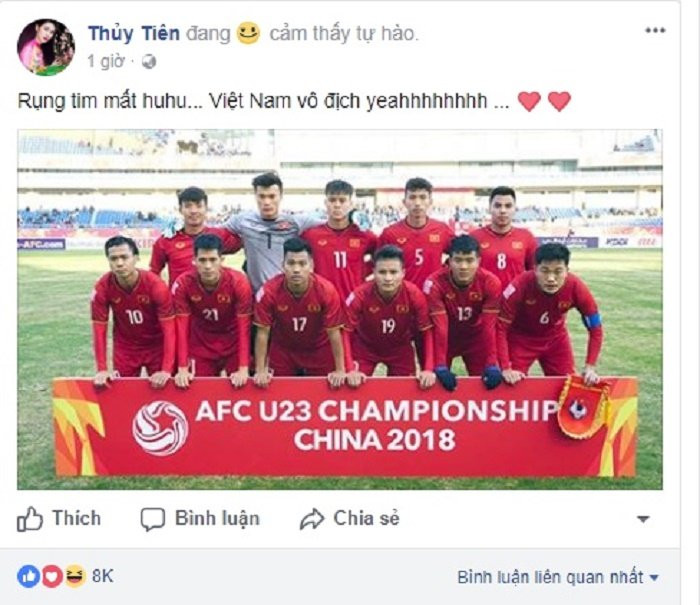Open Thủy Tiên's profile picture avatar
This screenshot has height=605, width=700.
[46, 47]
